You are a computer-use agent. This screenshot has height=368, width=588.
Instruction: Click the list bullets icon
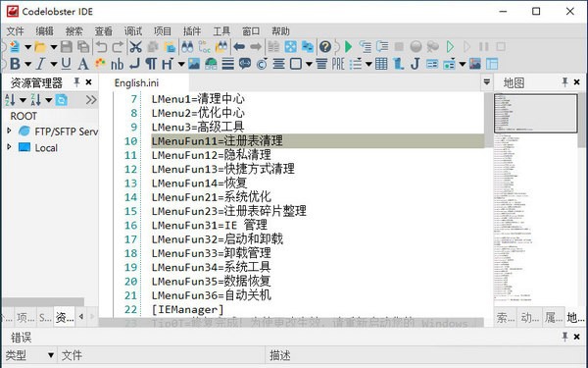pyautogui.click(x=356, y=64)
